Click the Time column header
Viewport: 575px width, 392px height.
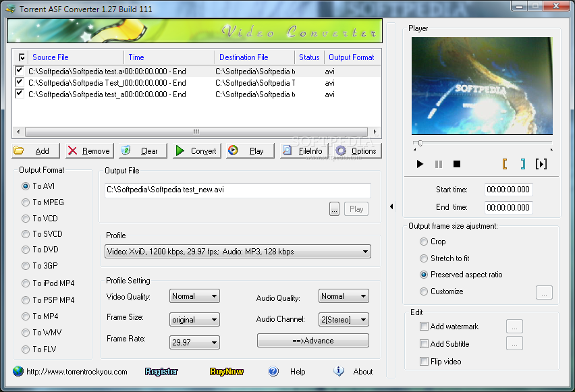pos(169,57)
